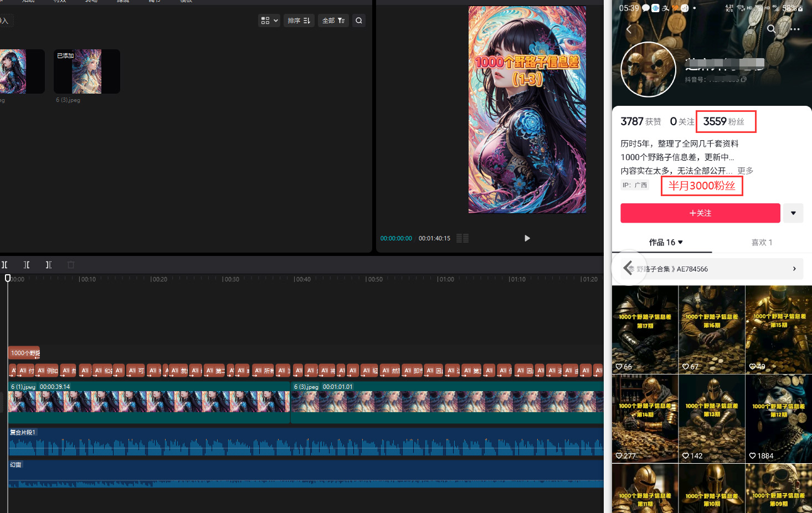Screen dimensions: 812x513
Task: Click the trim-left tool icon
Action: tap(27, 265)
